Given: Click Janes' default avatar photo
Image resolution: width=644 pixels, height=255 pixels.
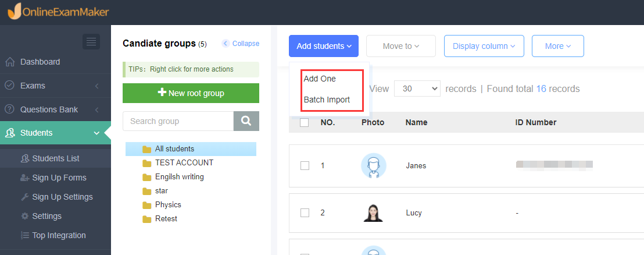Looking at the screenshot, I should [373, 165].
